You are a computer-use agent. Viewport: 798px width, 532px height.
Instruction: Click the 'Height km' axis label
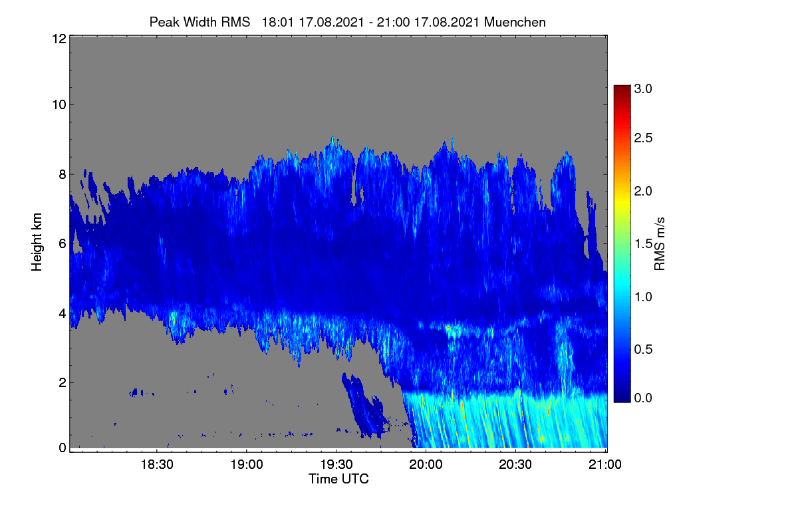37,243
